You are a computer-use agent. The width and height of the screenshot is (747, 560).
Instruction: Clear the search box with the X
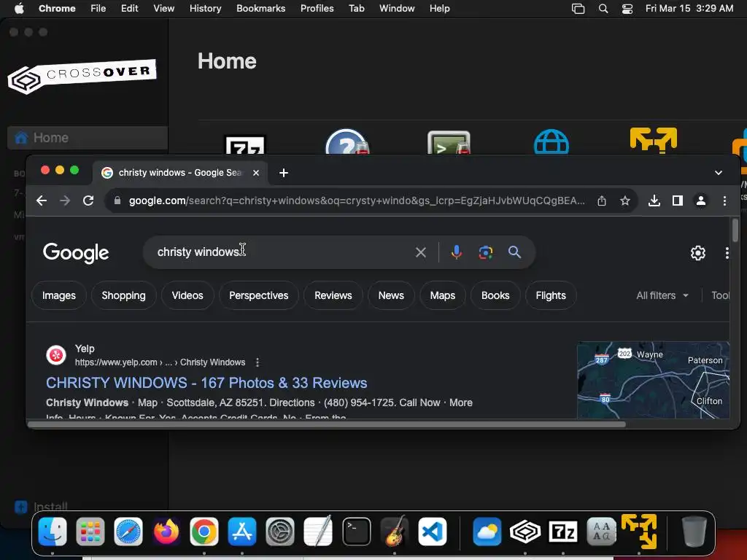421,252
